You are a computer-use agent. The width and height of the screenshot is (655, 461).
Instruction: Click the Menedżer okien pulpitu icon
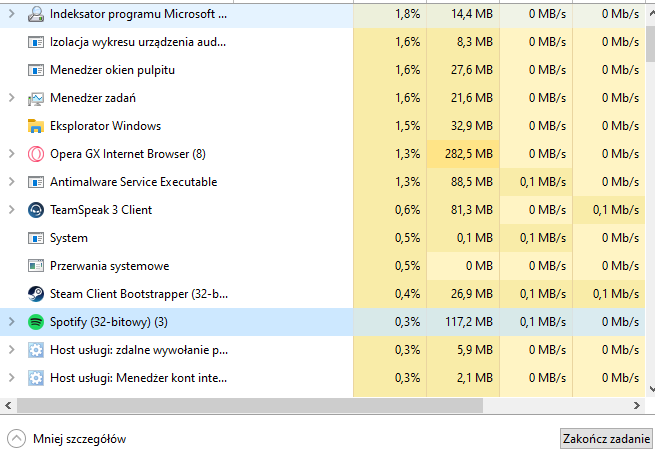(36, 70)
